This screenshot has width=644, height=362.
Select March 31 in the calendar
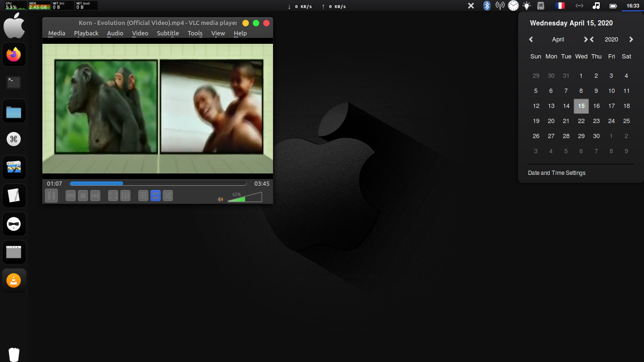(x=566, y=76)
